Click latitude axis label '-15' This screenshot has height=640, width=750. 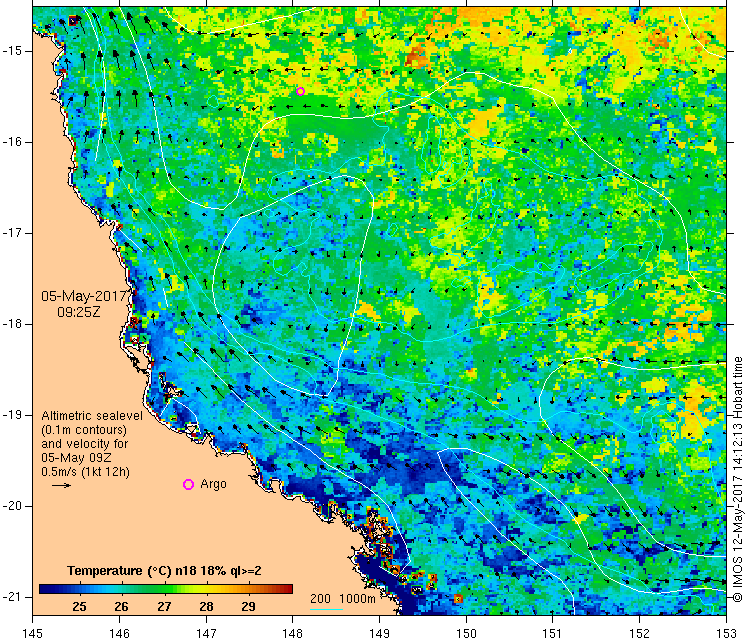pyautogui.click(x=11, y=51)
